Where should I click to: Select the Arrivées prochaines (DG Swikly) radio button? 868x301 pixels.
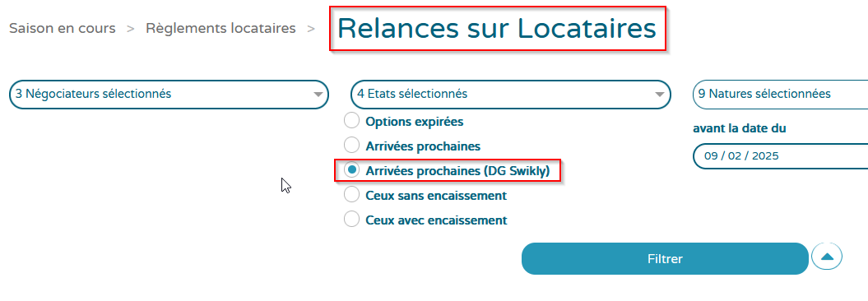(x=351, y=170)
